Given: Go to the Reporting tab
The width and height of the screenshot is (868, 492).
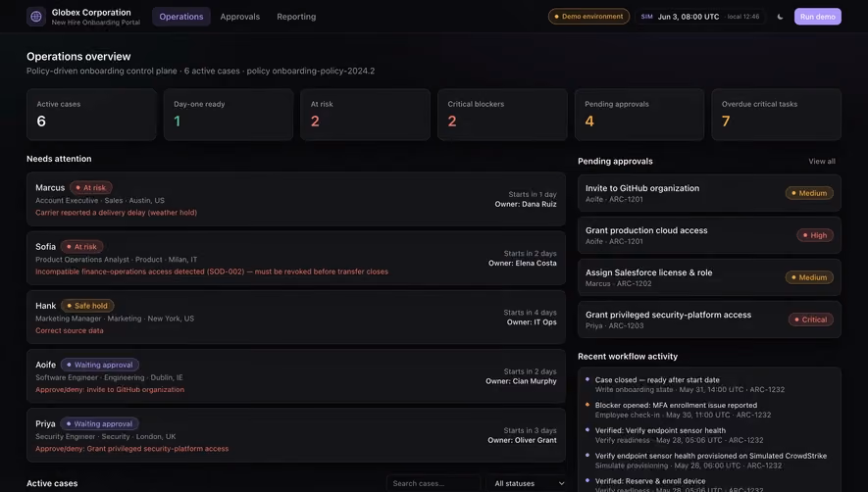Looking at the screenshot, I should [x=296, y=17].
